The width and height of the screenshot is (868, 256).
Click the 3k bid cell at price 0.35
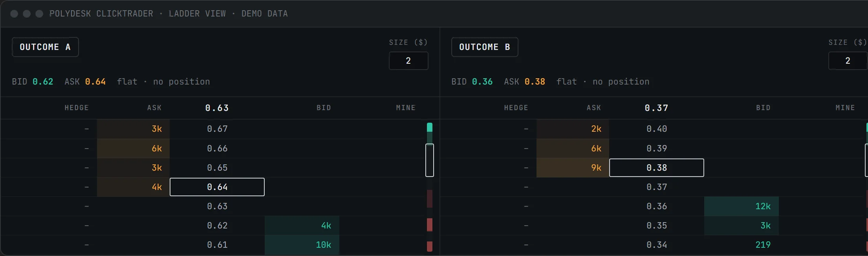[x=742, y=225]
